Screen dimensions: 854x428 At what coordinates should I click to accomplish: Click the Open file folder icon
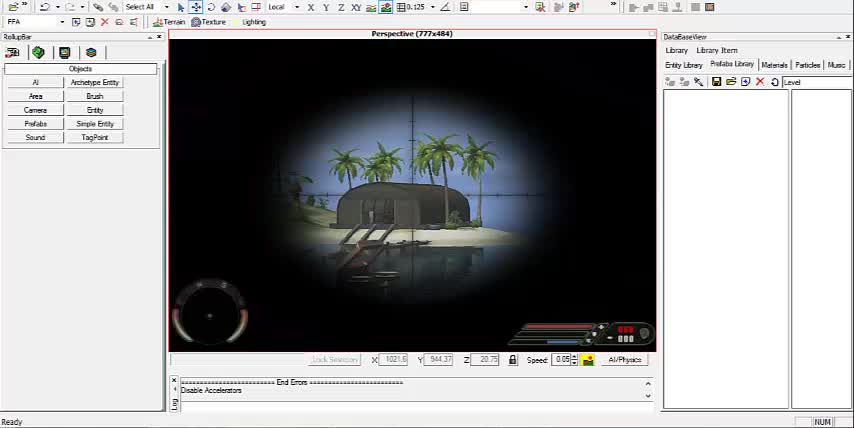[13, 7]
